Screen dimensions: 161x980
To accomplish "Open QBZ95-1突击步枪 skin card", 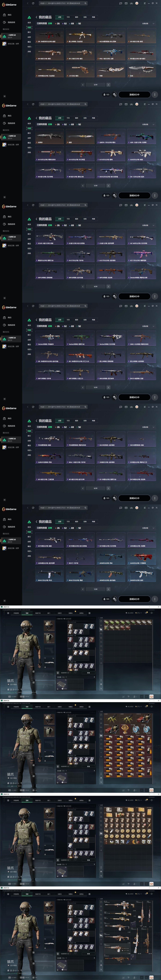I will (111, 137).
